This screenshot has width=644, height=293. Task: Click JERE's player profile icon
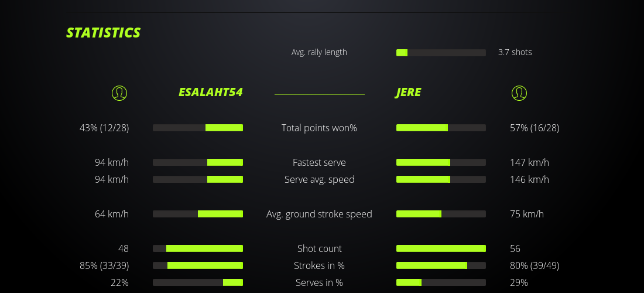pos(519,93)
